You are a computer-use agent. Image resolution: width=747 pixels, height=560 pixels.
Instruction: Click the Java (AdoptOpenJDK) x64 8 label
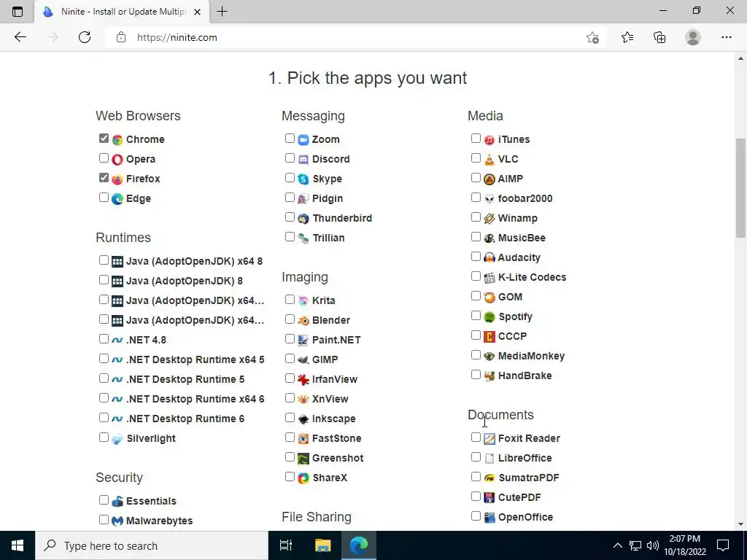(194, 262)
